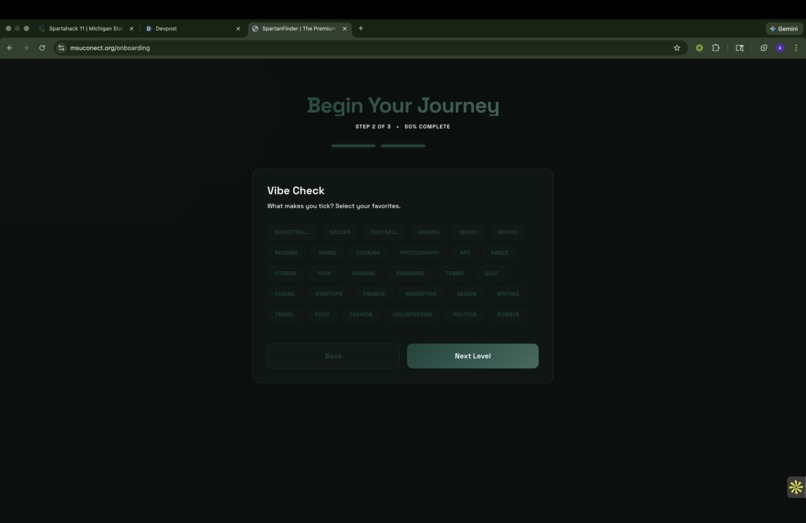
Task: Click the hexagon icon left of profile avatar
Action: pos(764,48)
